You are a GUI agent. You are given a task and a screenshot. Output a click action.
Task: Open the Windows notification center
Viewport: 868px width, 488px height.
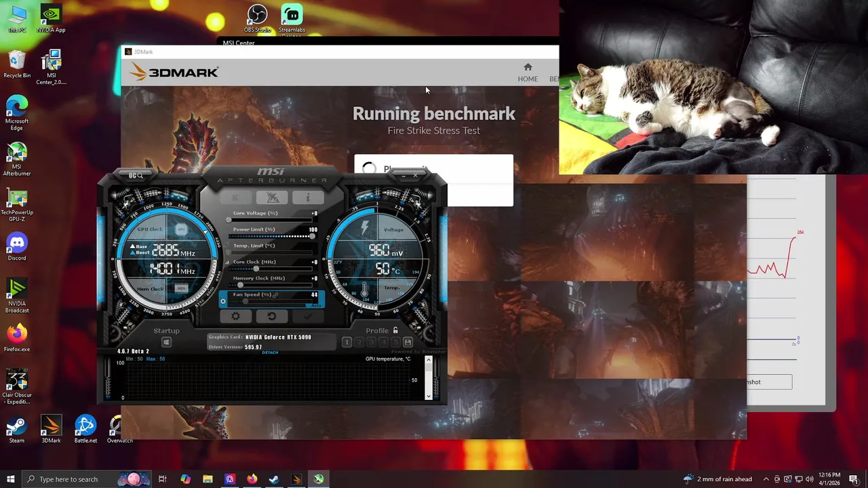tap(854, 479)
